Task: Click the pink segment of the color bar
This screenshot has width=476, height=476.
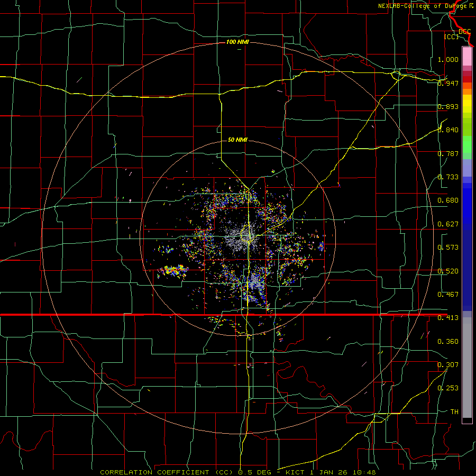Action: point(467,56)
